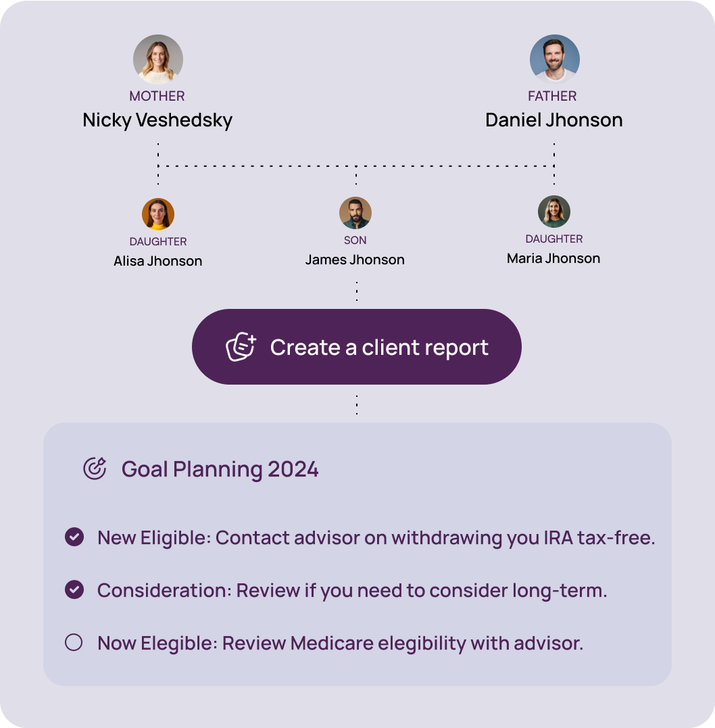Click the Goal Planning target icon

(94, 468)
